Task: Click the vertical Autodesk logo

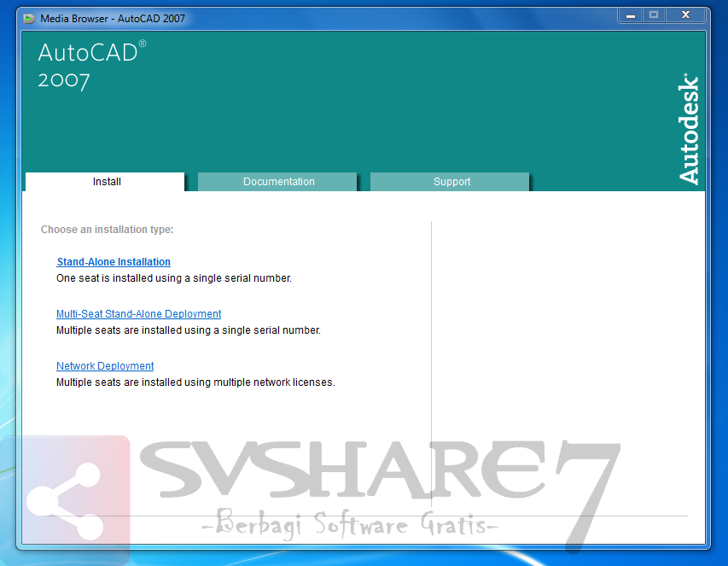Action: [688, 129]
